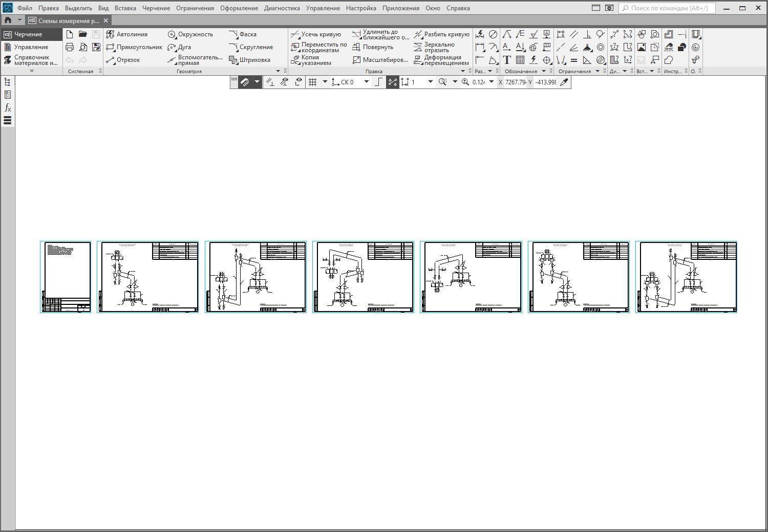Toggle the grid display button

(312, 82)
